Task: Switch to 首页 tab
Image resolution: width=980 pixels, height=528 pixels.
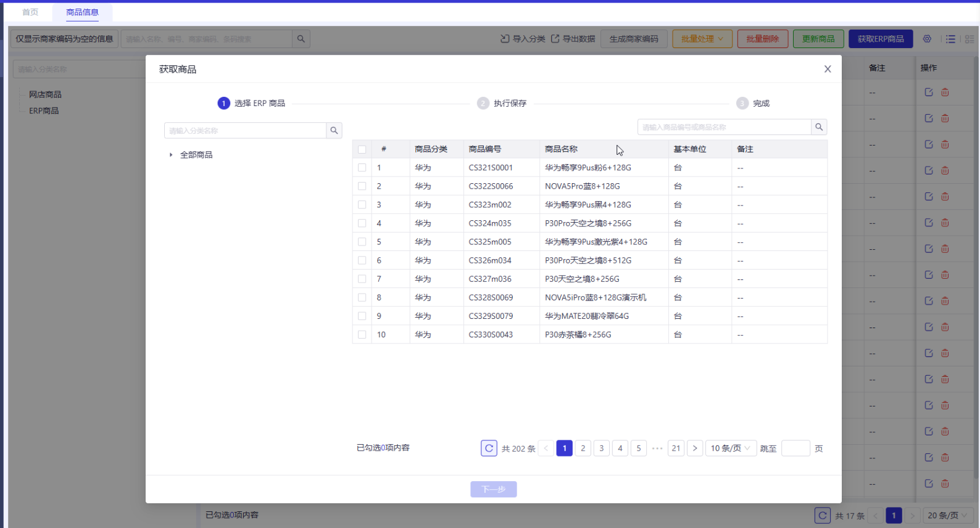Action: pyautogui.click(x=30, y=12)
